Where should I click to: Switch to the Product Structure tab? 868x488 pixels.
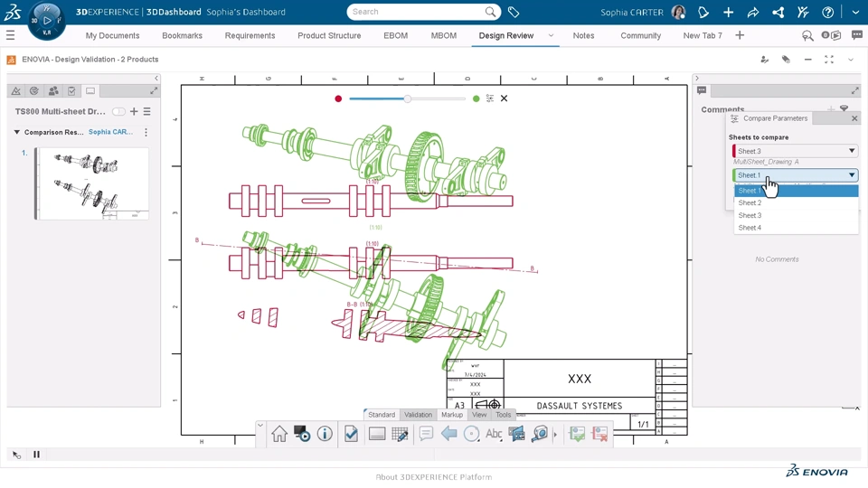click(329, 35)
